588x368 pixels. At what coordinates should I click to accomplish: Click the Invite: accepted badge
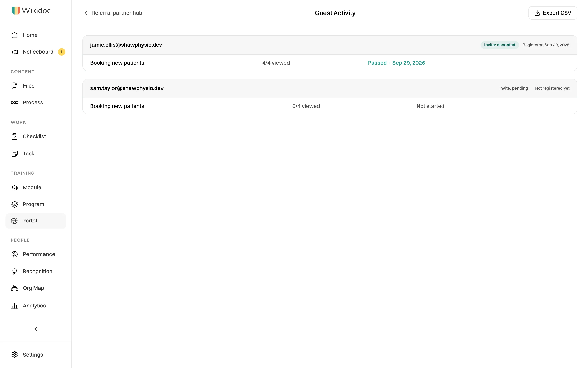pos(500,45)
